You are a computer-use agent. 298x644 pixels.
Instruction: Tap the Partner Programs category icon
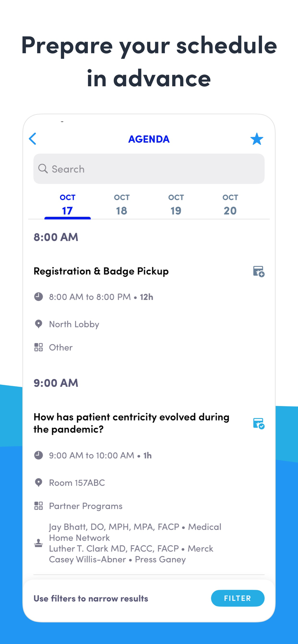point(39,506)
